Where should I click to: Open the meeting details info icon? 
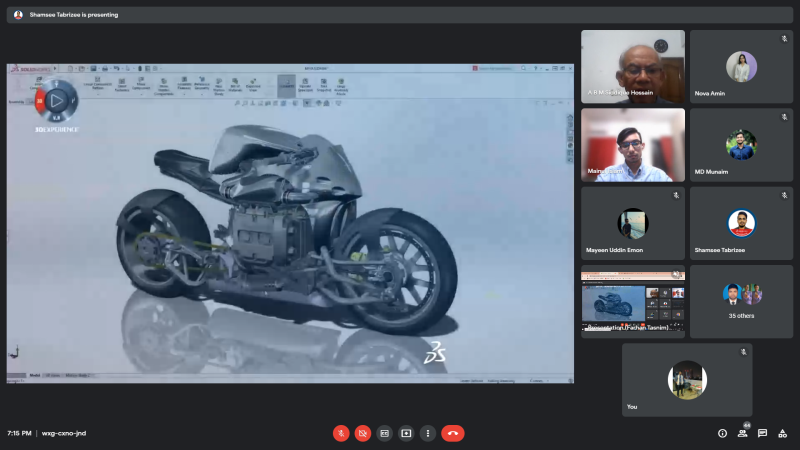722,433
